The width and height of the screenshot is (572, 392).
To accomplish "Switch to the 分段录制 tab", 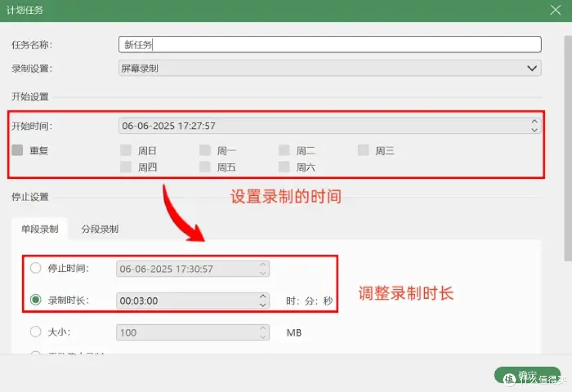I will (x=100, y=229).
